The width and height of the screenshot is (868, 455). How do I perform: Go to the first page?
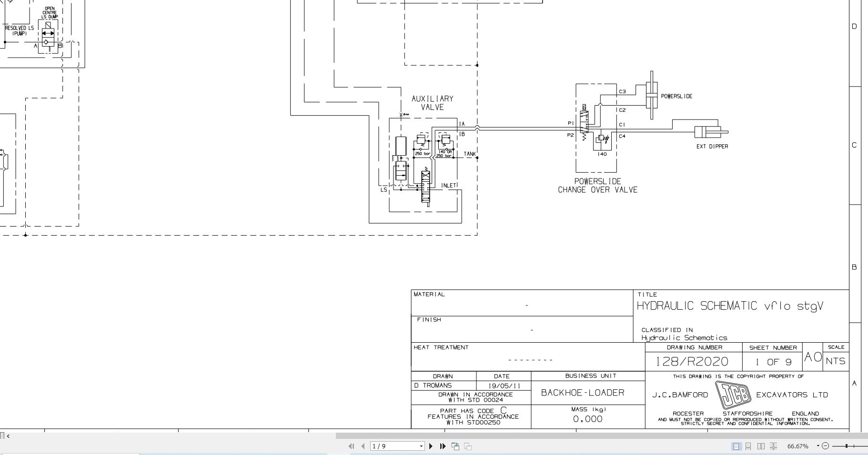click(351, 446)
